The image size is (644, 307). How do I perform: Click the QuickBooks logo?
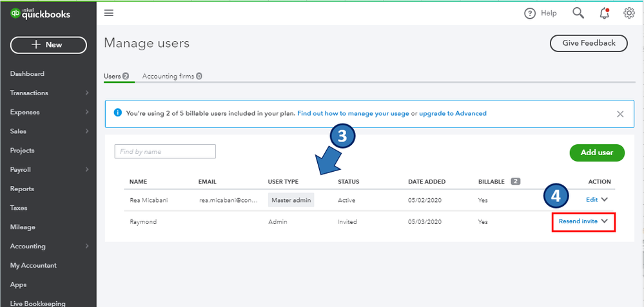(x=40, y=14)
